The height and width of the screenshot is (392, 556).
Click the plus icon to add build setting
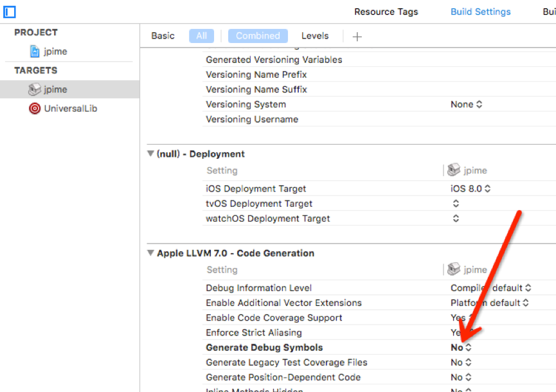357,37
